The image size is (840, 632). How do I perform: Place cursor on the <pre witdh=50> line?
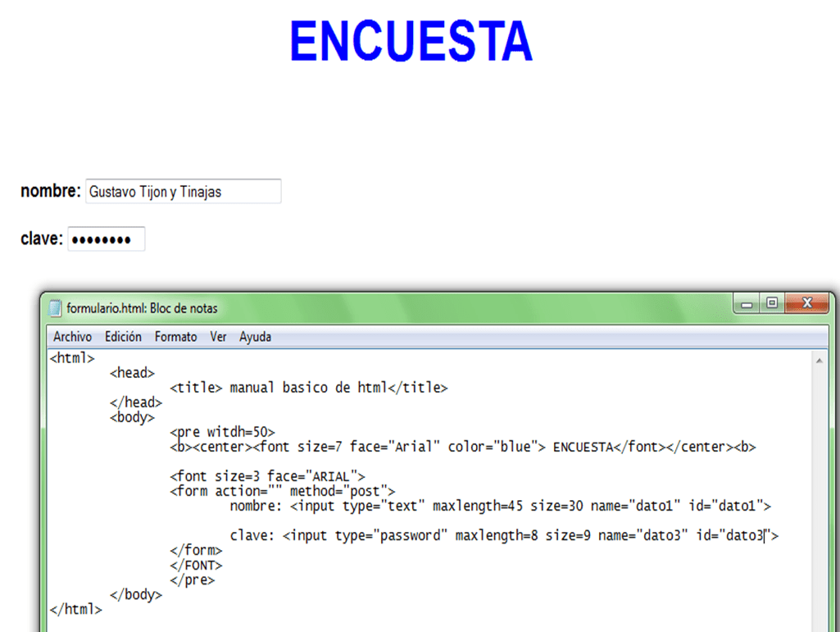pyautogui.click(x=222, y=432)
